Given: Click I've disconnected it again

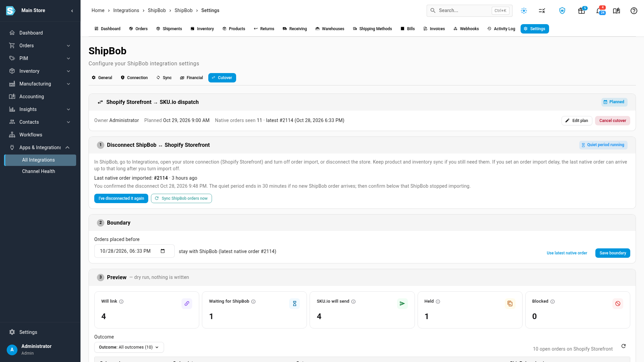Looking at the screenshot, I should 121,198.
